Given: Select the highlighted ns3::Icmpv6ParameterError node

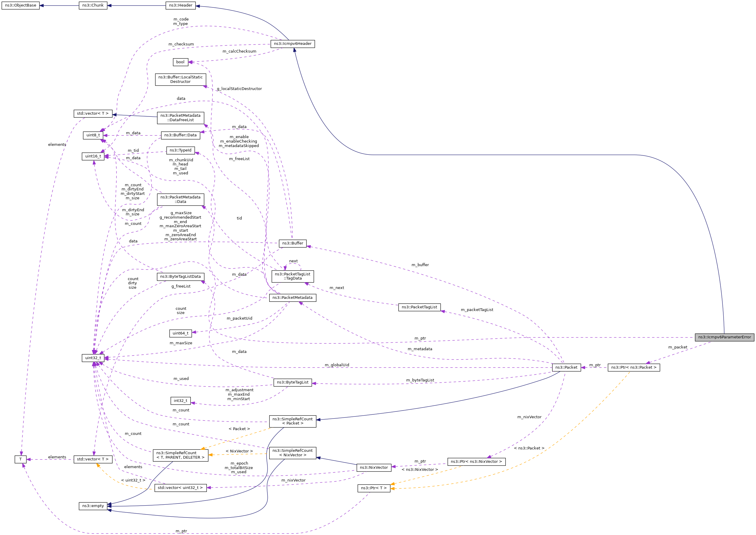Looking at the screenshot, I should pos(725,337).
